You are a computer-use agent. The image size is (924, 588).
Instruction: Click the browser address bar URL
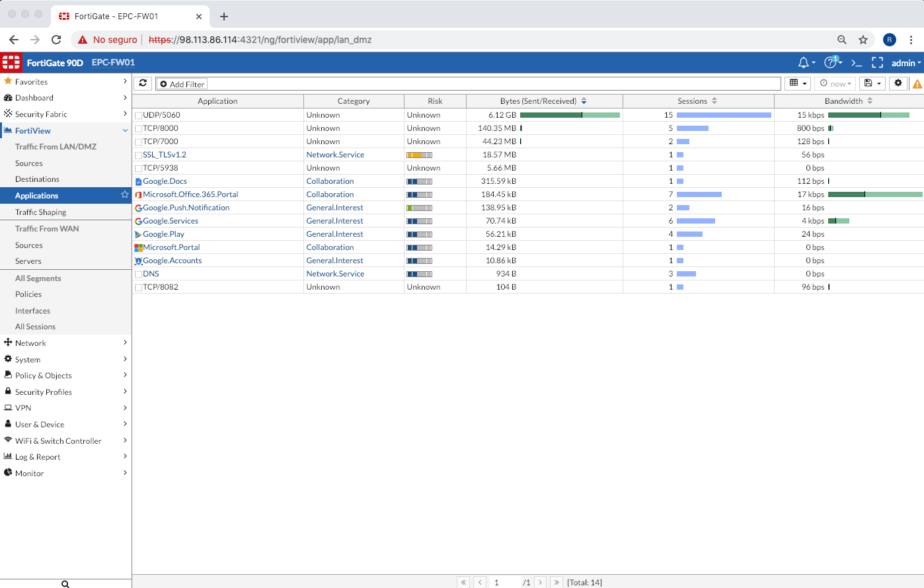(x=260, y=40)
